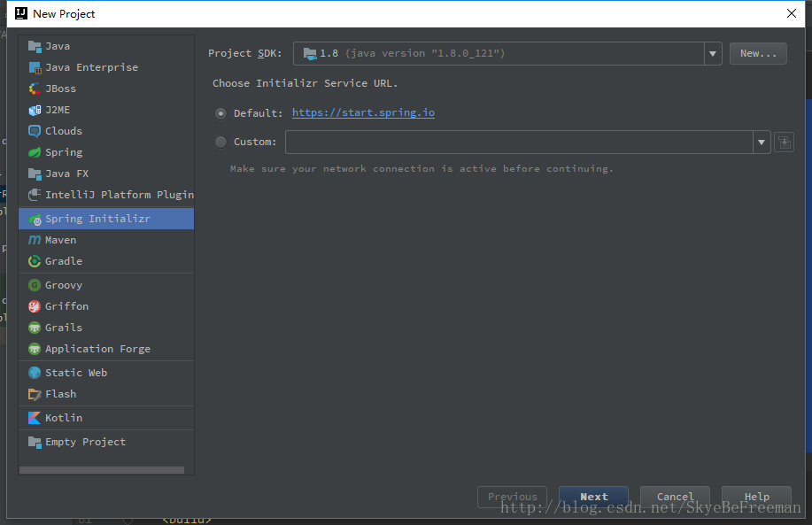
Task: Select the Application Forge icon
Action: point(35,349)
